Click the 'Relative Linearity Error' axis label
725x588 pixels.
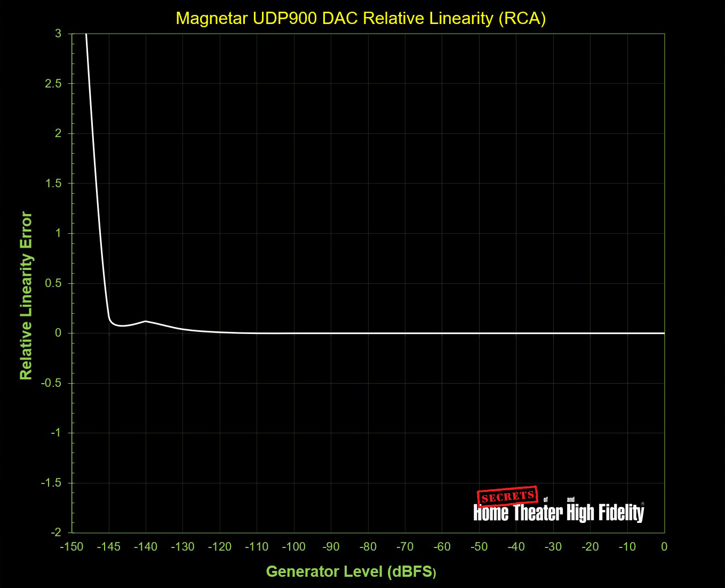(26, 296)
